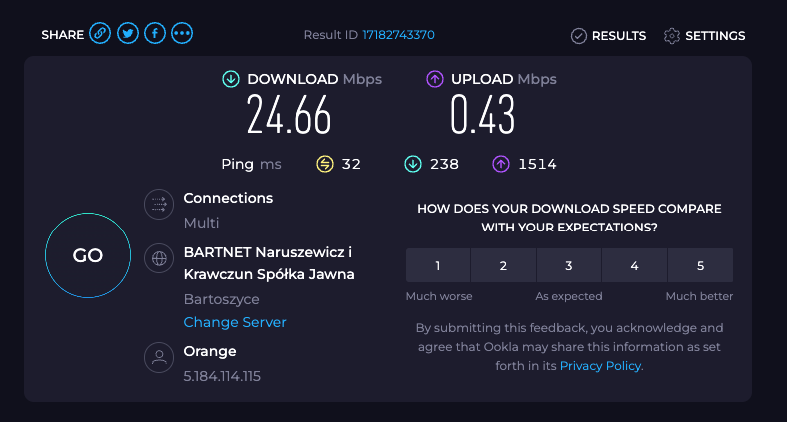Click the SHARE label

pyautogui.click(x=62, y=35)
